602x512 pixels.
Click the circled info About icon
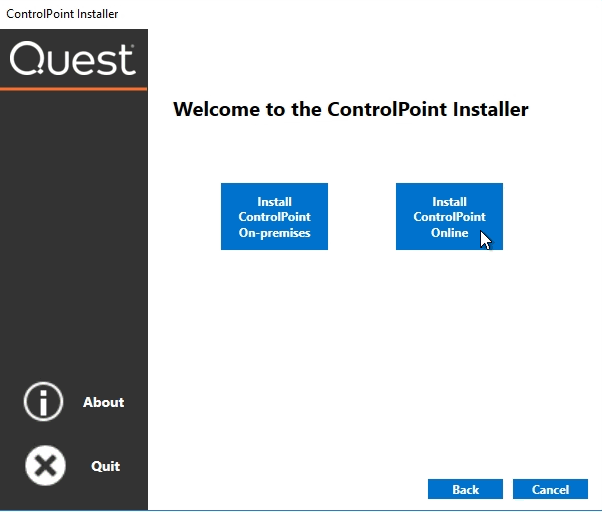(43, 401)
